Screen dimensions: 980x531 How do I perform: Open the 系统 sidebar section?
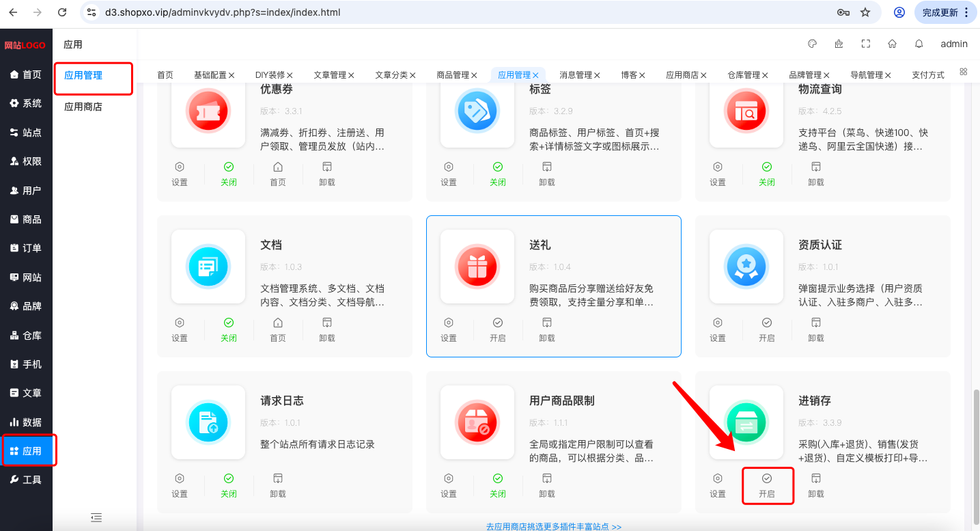pyautogui.click(x=26, y=103)
